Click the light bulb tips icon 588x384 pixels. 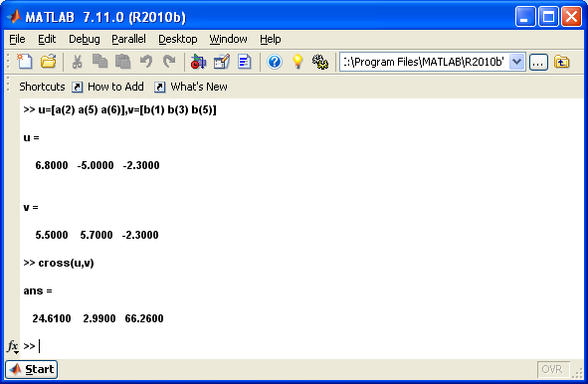tap(297, 62)
